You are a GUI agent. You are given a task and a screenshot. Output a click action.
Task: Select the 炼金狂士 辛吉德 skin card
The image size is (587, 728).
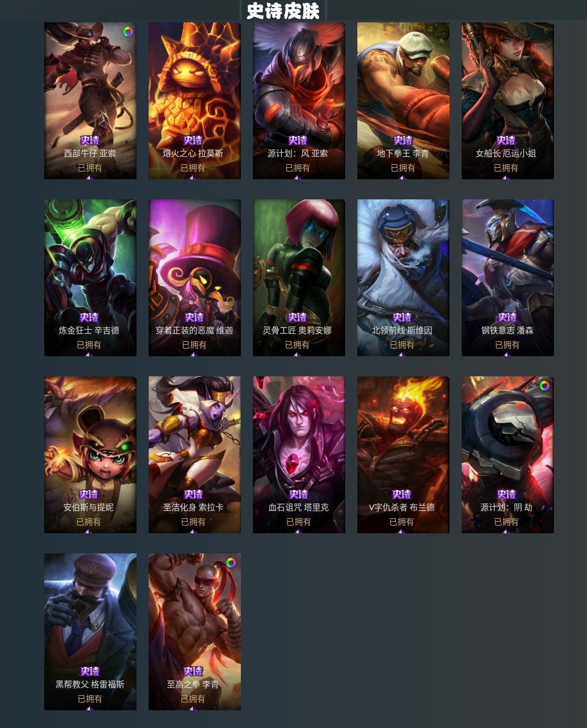coord(90,278)
